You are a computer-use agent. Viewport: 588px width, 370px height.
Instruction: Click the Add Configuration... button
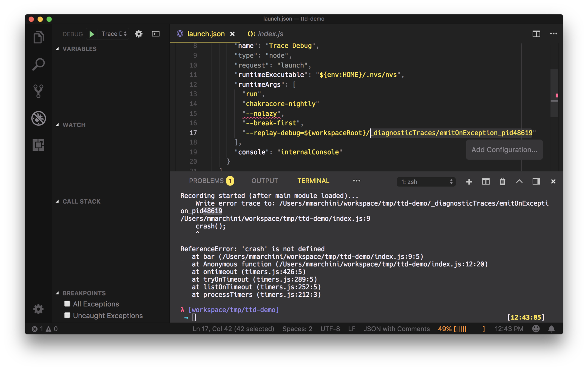tap(504, 150)
